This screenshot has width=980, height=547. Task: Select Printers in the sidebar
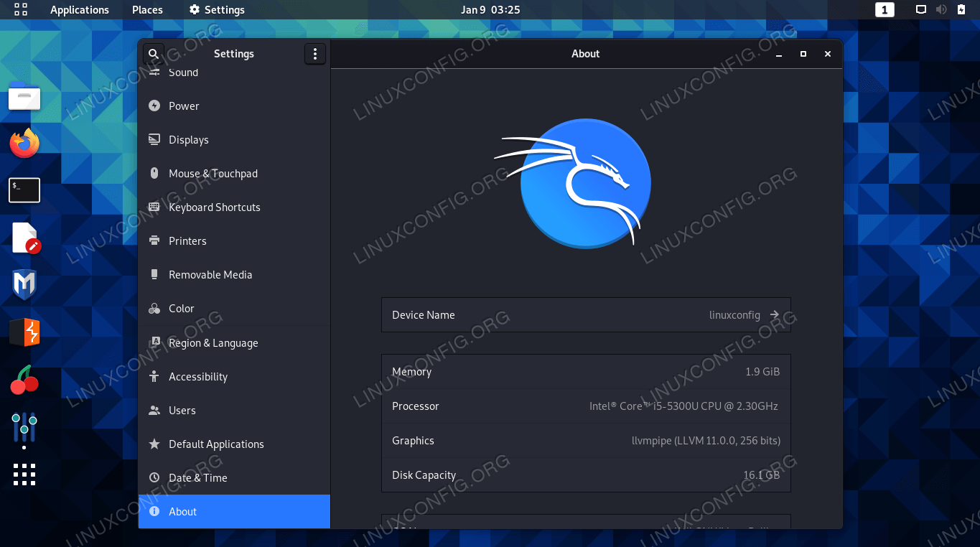(x=234, y=241)
